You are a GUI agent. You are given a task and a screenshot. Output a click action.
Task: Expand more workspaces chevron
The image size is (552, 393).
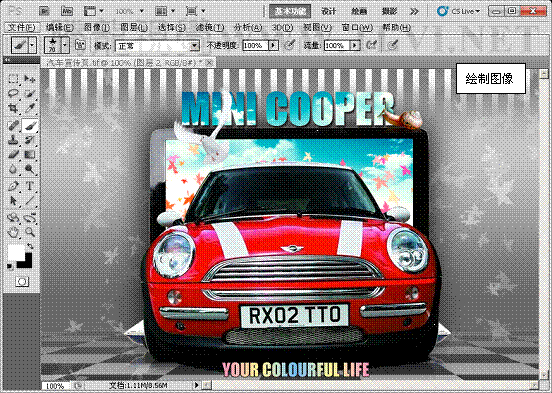pyautogui.click(x=414, y=11)
